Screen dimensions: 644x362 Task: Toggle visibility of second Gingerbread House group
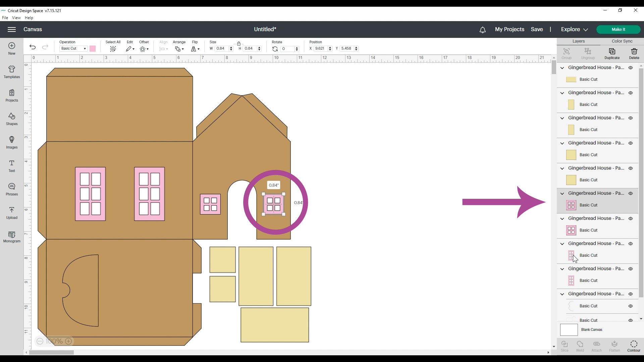click(x=631, y=93)
